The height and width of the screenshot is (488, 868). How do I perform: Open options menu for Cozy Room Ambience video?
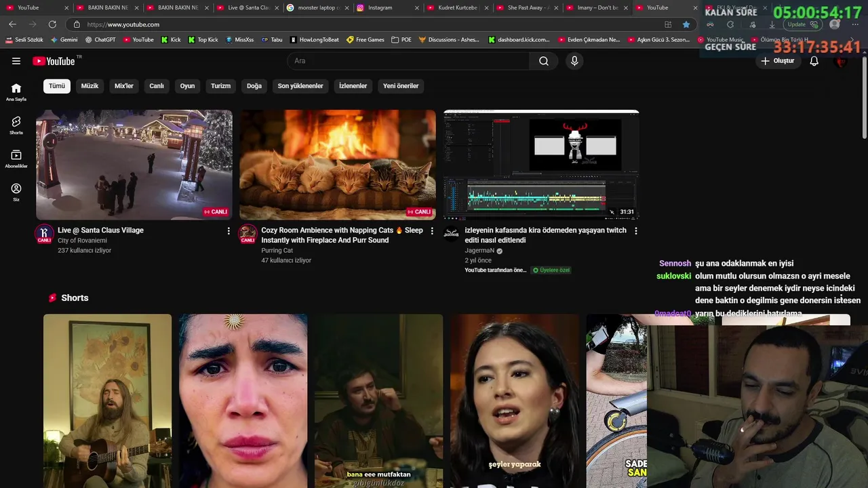click(x=432, y=231)
